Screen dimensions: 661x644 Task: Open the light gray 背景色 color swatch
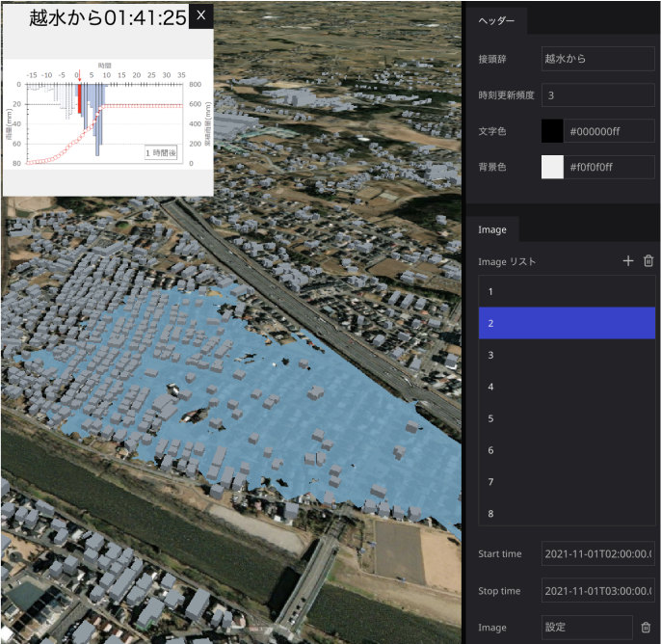[x=552, y=167]
